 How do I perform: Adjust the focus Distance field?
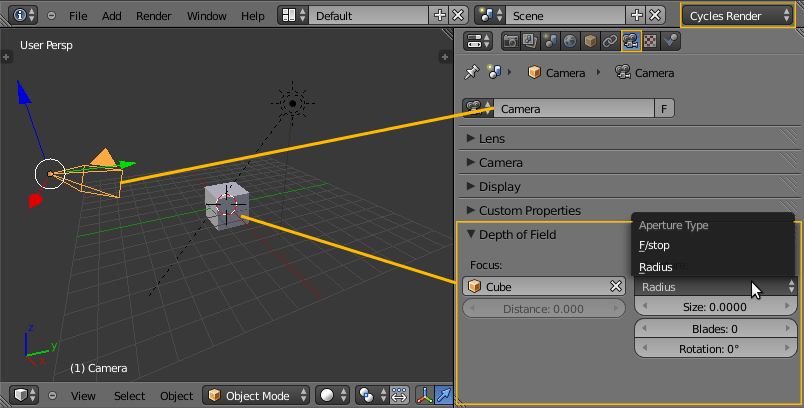click(x=544, y=309)
